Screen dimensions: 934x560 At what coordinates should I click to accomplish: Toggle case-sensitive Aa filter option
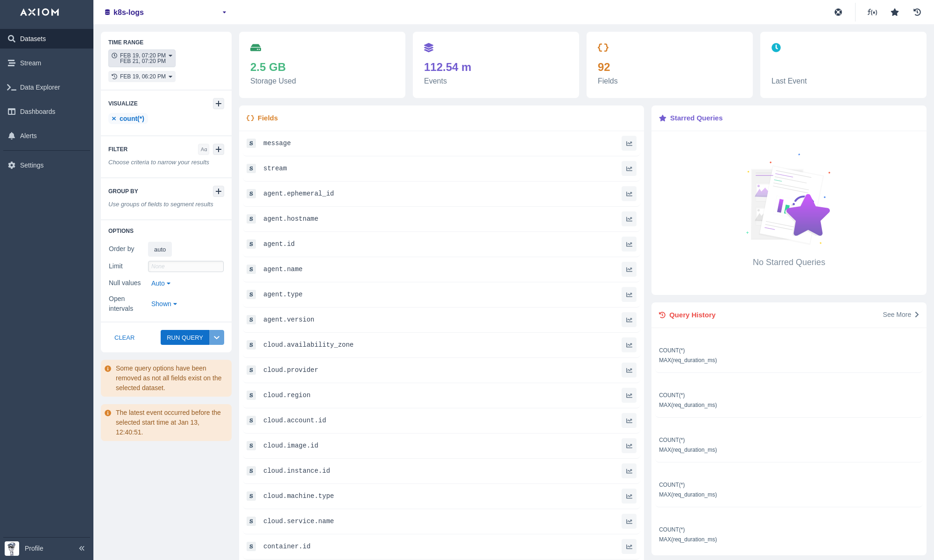point(204,149)
